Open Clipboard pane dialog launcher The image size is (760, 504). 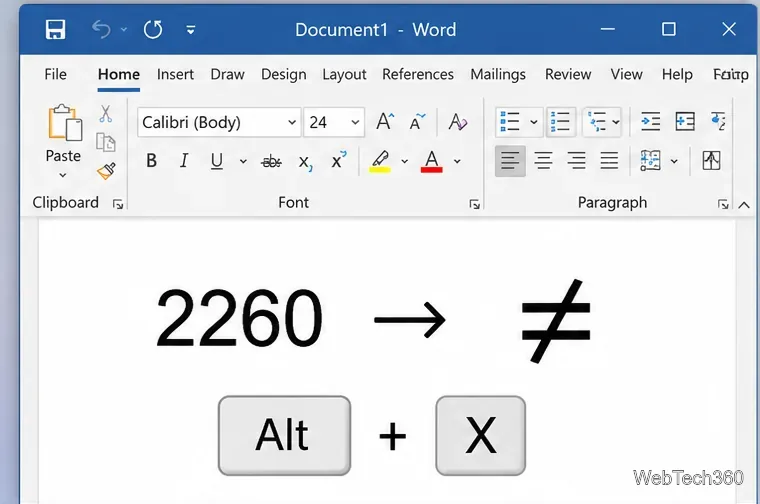[117, 204]
